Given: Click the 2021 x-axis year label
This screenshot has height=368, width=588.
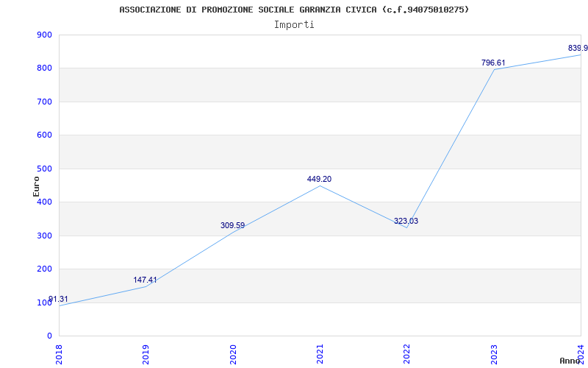Looking at the screenshot, I should pyautogui.click(x=320, y=354).
